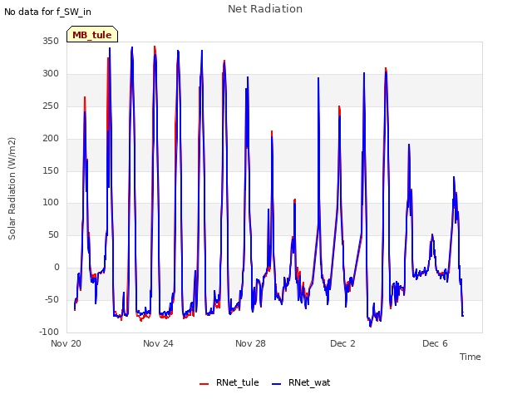Click the -100 y-axis tick label
Screen dimensions: 532x399
pos(49,332)
